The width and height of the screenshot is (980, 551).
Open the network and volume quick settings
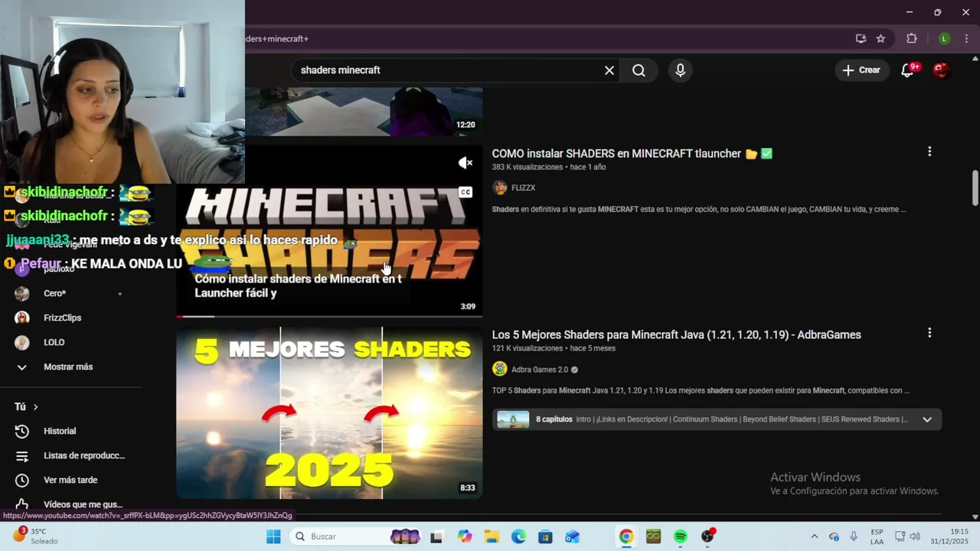[908, 536]
